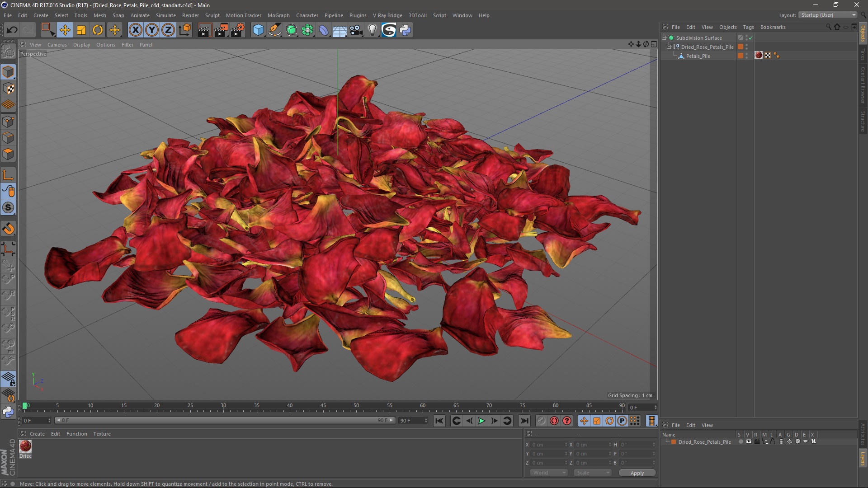Screen dimensions: 868x488
Task: Select the Dried rose material thumbnail
Action: (x=25, y=446)
